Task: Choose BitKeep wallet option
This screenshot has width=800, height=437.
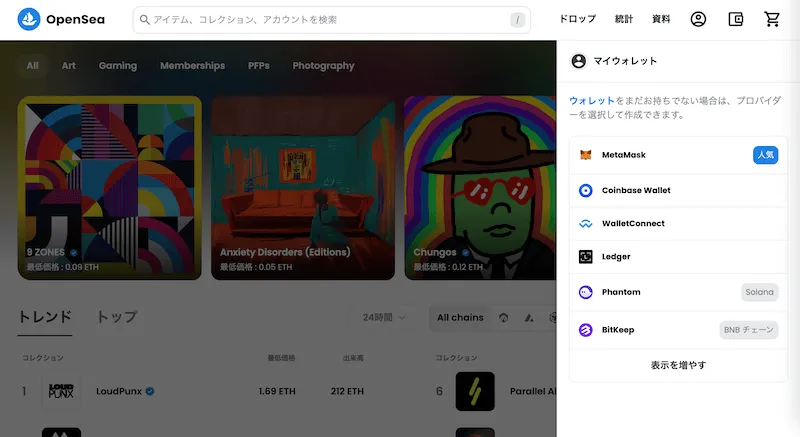Action: click(x=679, y=330)
